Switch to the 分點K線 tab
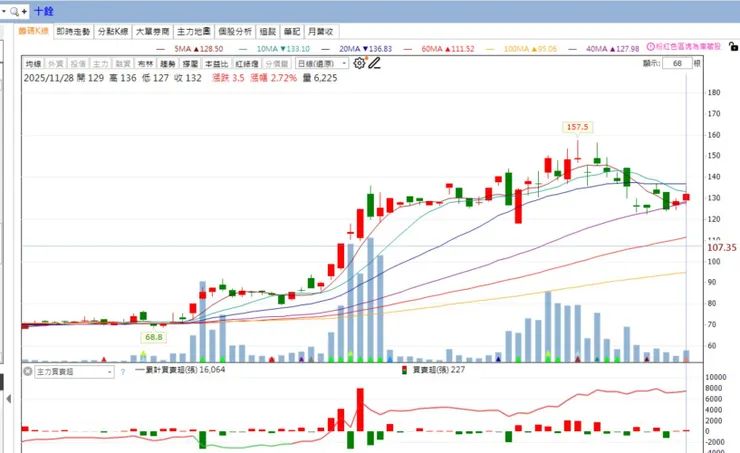This screenshot has width=740, height=453. pyautogui.click(x=113, y=32)
